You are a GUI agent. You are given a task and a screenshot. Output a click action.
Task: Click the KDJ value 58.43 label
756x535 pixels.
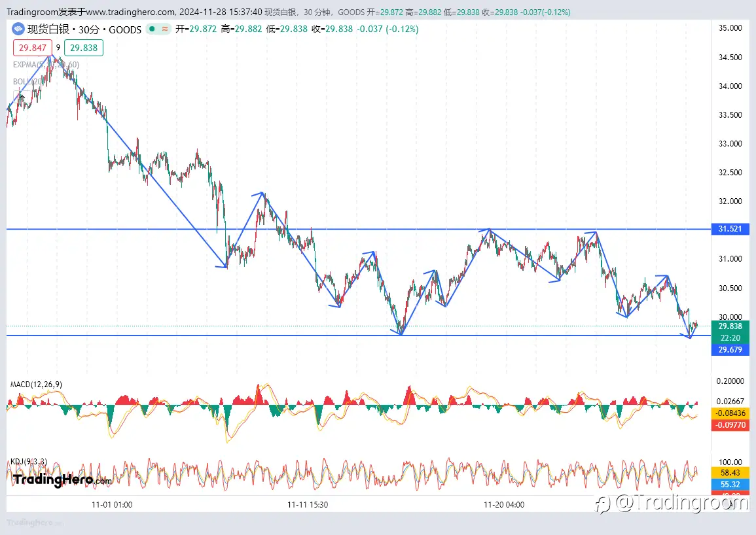click(730, 473)
